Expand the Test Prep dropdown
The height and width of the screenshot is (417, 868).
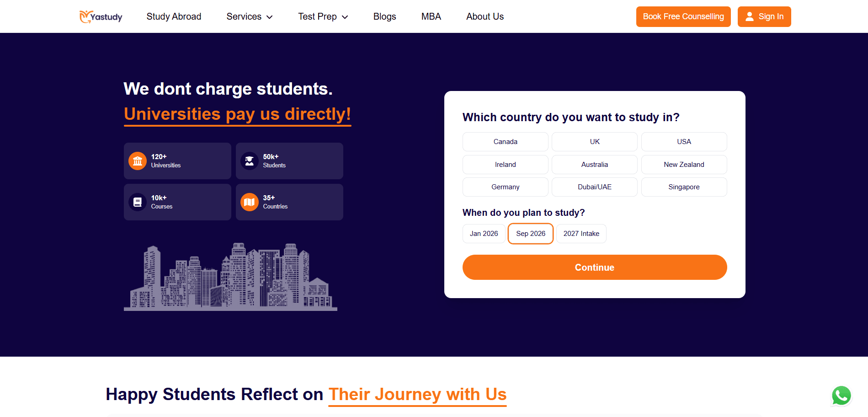coord(323,16)
